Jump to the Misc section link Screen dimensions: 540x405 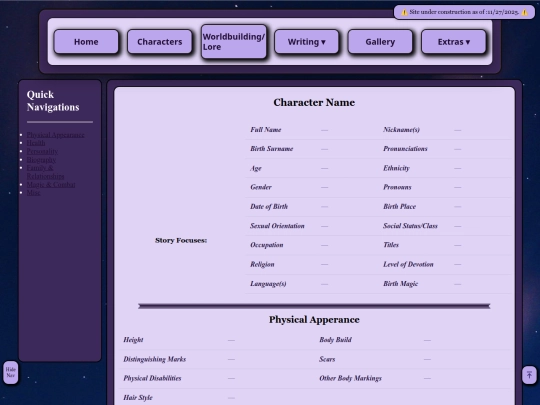point(33,193)
